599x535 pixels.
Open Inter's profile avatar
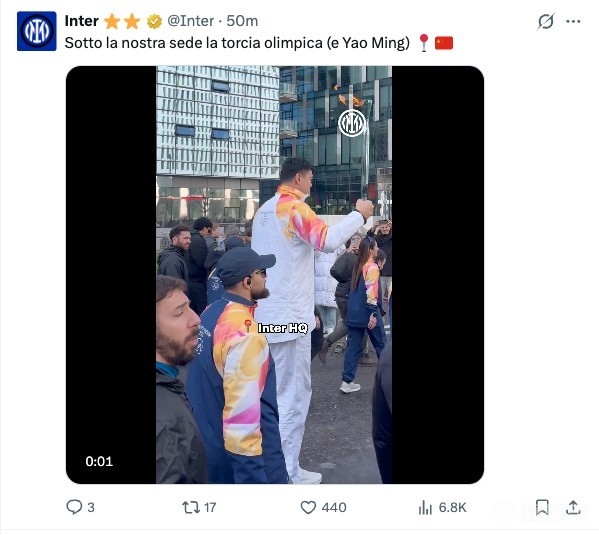coord(37,31)
